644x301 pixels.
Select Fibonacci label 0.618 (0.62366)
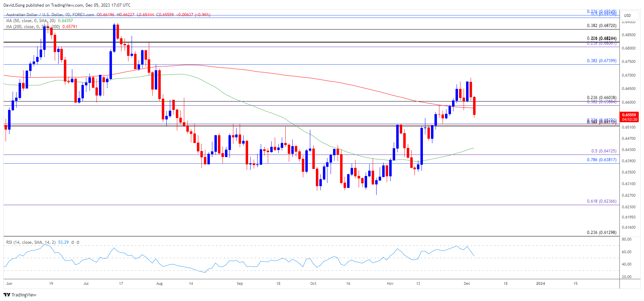tap(602, 201)
